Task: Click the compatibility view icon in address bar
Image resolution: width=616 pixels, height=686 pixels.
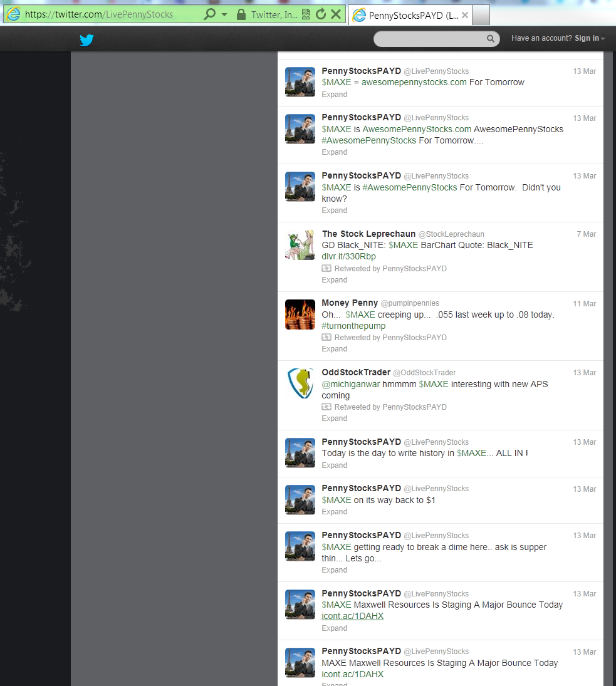Action: [x=306, y=14]
